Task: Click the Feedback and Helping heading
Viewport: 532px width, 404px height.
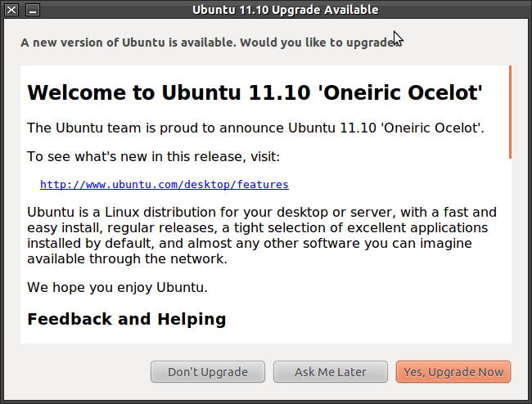Action: [x=127, y=319]
